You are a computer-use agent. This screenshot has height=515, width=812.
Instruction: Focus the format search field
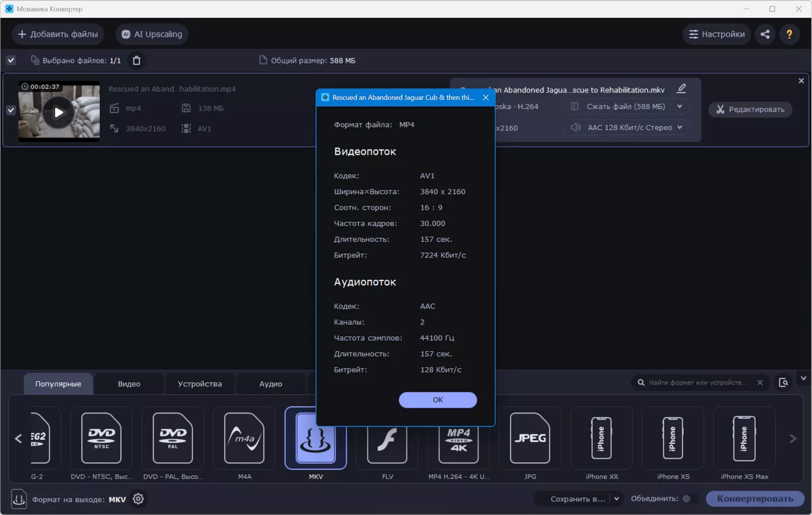pyautogui.click(x=697, y=383)
